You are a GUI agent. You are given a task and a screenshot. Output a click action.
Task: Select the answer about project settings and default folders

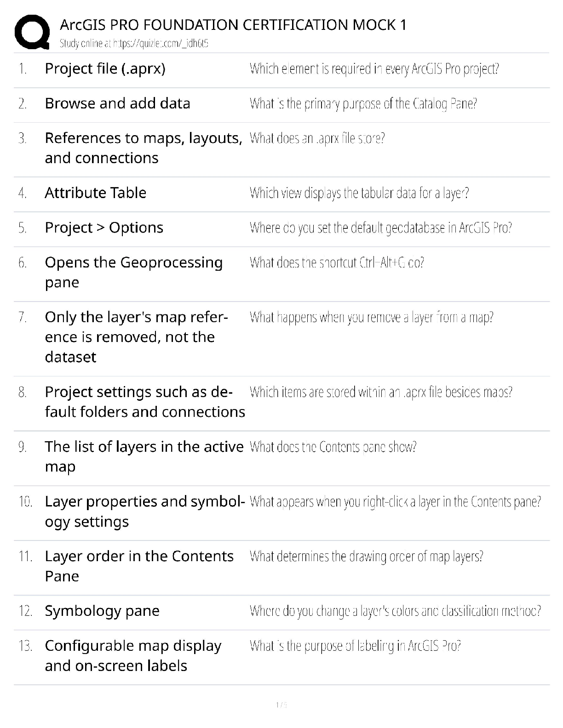click(x=145, y=402)
